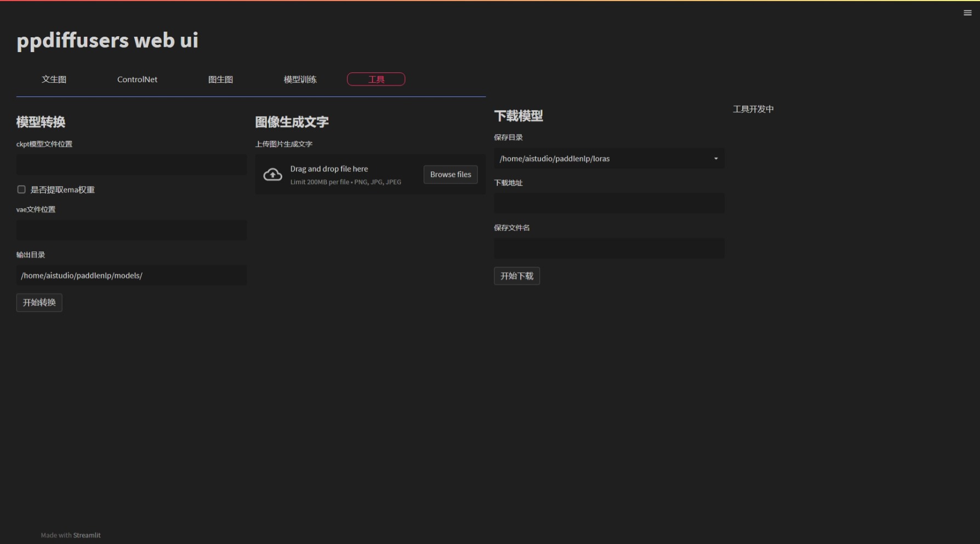This screenshot has height=544, width=980.
Task: Select the 图生图 tab
Action: coord(220,79)
